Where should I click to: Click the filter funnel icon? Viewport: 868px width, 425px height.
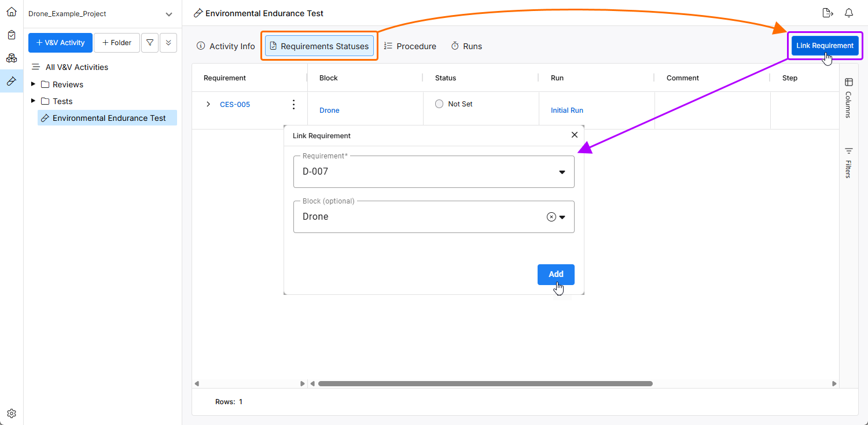point(150,43)
